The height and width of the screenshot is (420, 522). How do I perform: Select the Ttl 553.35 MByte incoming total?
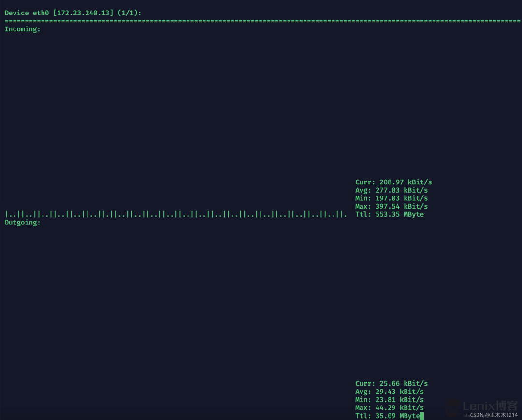(x=390, y=214)
